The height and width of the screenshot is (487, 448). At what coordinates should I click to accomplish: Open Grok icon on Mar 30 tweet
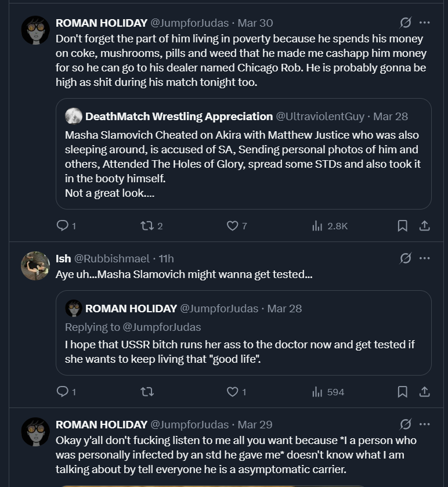click(x=406, y=23)
